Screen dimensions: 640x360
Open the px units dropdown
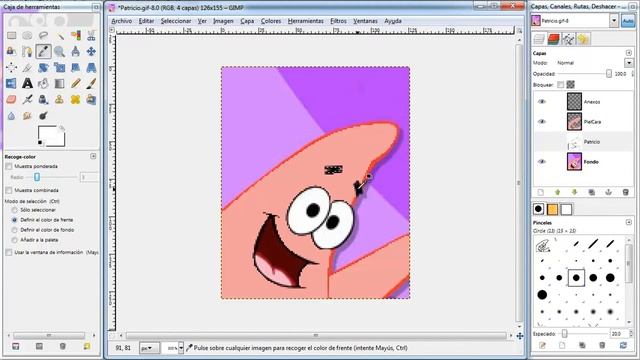coord(149,348)
